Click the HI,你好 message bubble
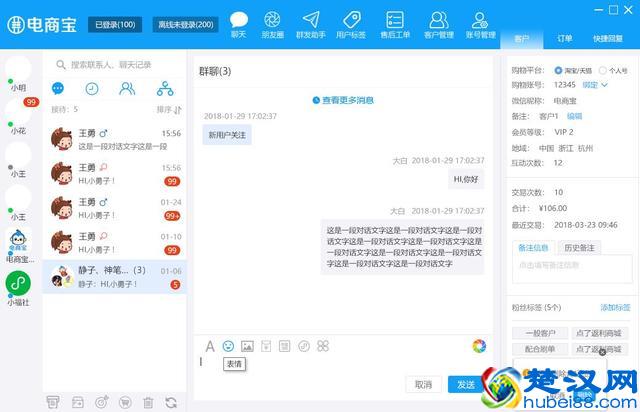The height and width of the screenshot is (412, 640). click(x=466, y=179)
